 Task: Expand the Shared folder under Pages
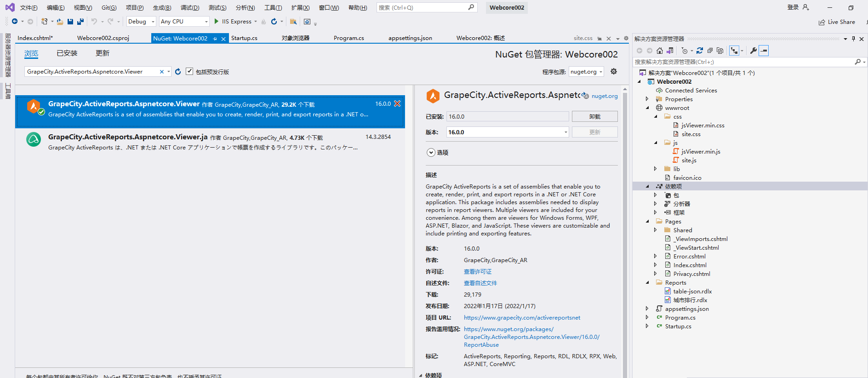click(656, 230)
